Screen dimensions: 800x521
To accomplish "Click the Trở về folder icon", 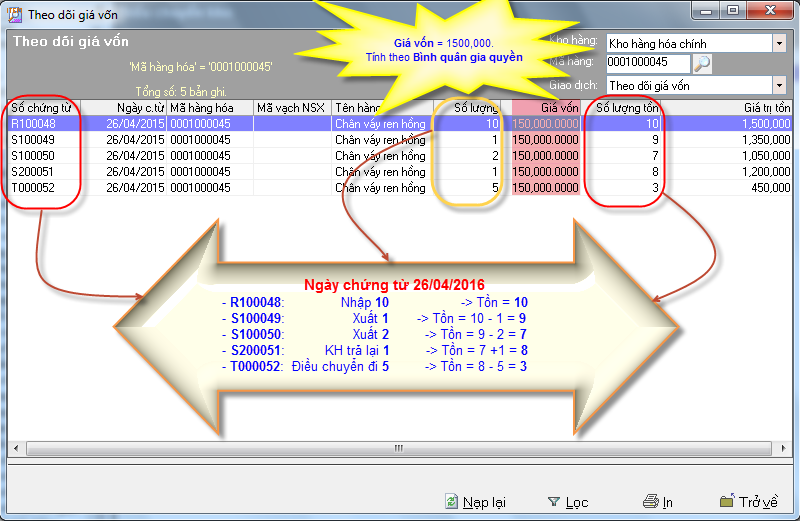I will (727, 501).
